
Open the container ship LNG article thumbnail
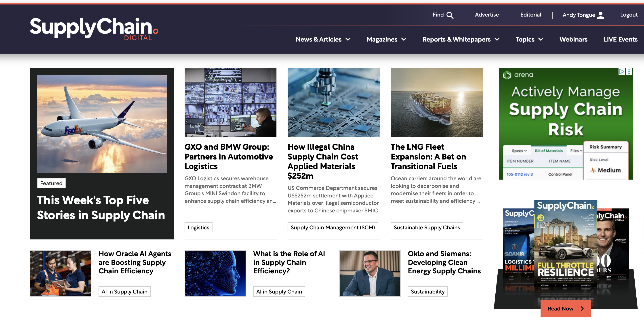[x=436, y=103]
